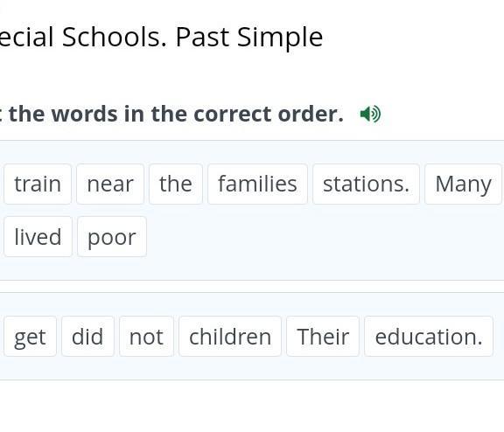504x432 pixels.
Task: Click the "did" word tile
Action: coord(87,337)
